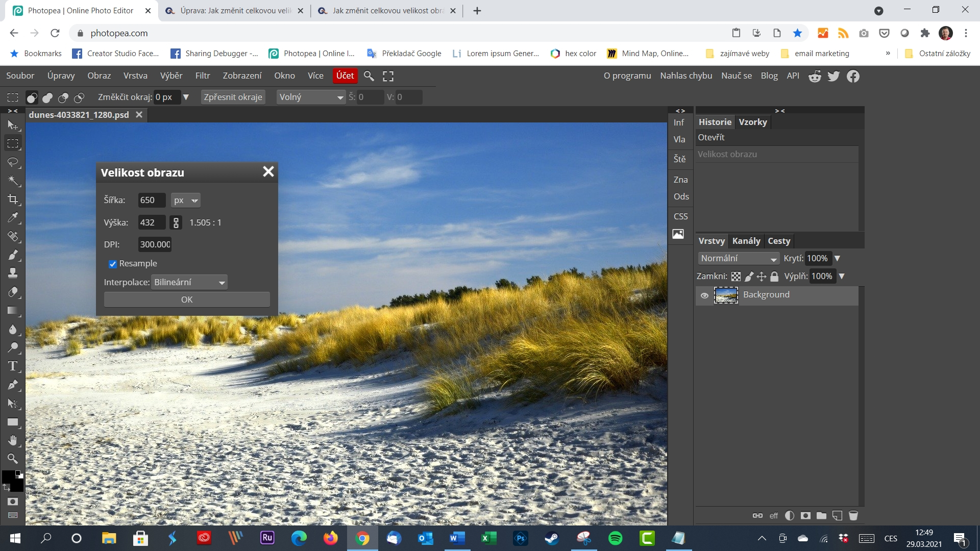Open the Soubor menu
980x551 pixels.
(20, 76)
